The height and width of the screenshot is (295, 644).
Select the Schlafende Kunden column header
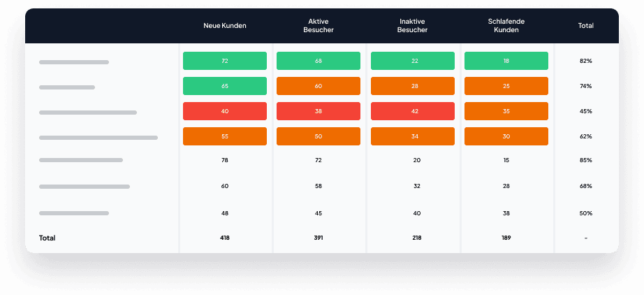pos(506,26)
